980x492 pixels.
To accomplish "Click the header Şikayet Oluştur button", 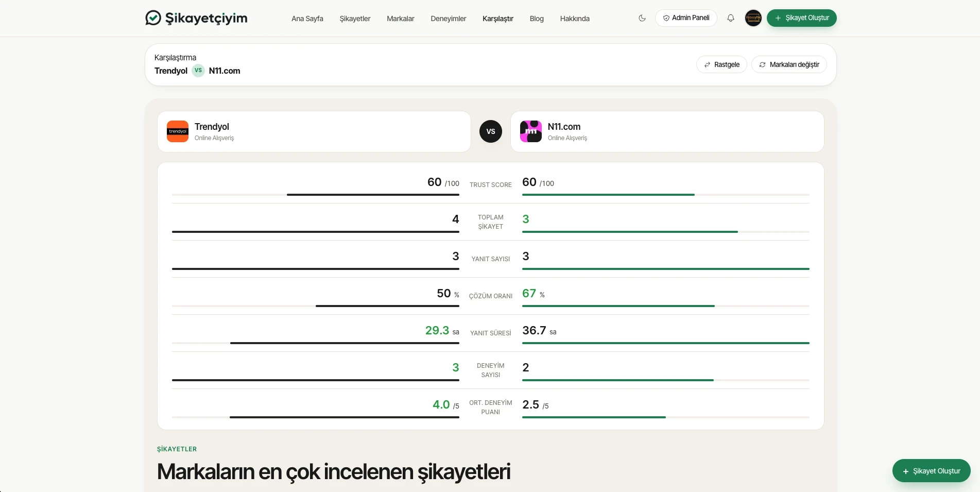I will click(x=802, y=18).
